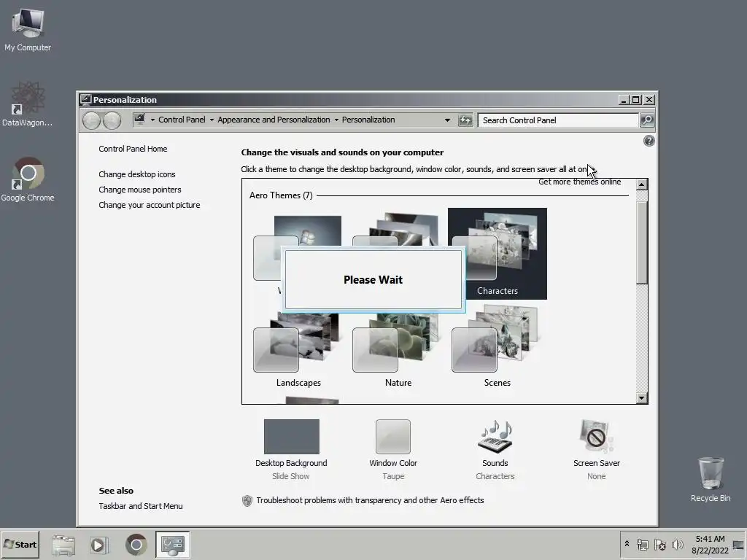The height and width of the screenshot is (560, 747).
Task: Focus the Search Control Panel field
Action: pos(558,120)
